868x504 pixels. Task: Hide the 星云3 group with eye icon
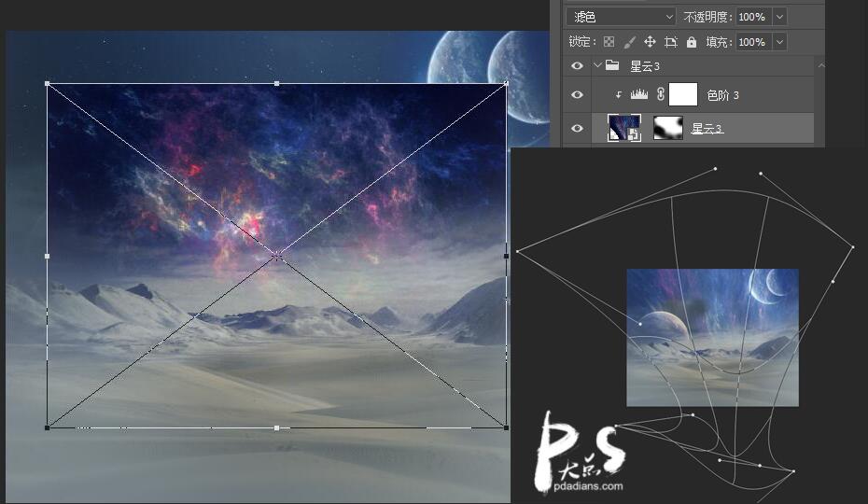[577, 66]
